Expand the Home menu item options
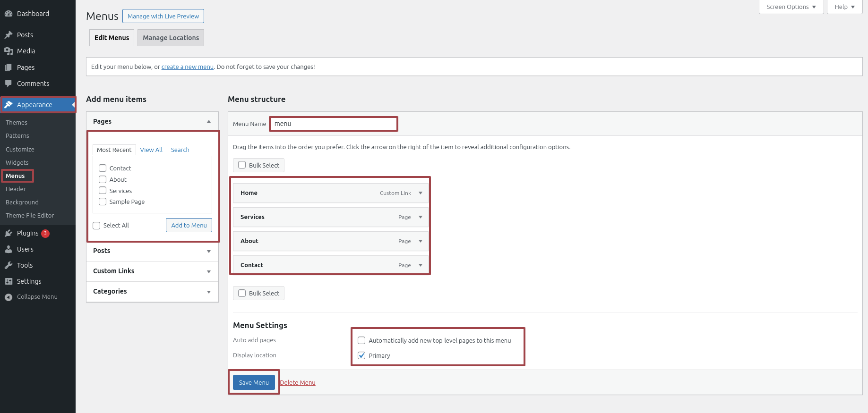Image resolution: width=868 pixels, height=413 pixels. (421, 193)
